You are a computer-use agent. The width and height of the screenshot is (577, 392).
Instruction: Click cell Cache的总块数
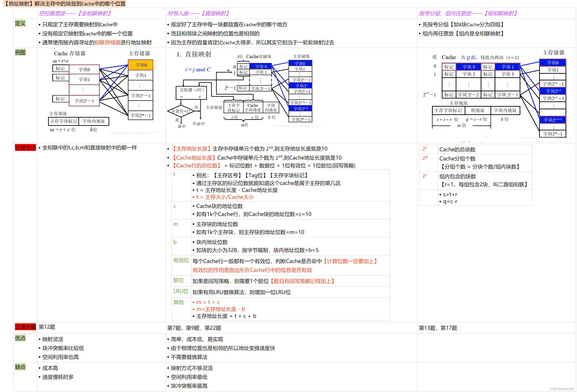click(457, 149)
